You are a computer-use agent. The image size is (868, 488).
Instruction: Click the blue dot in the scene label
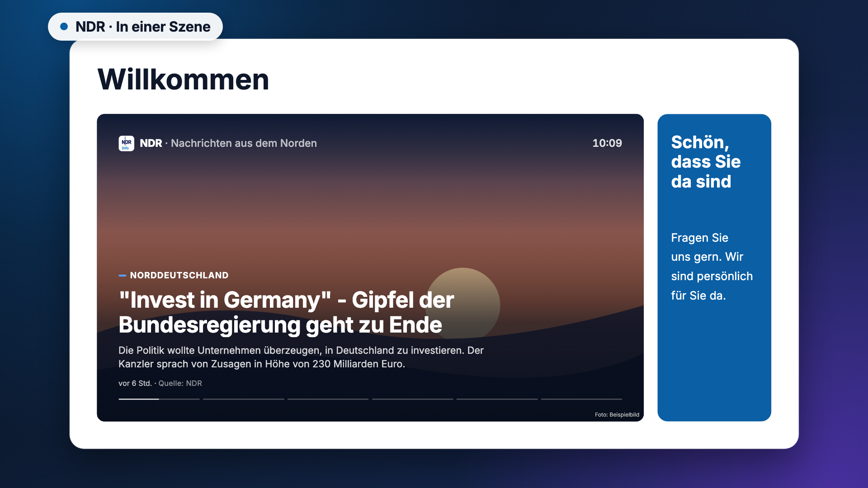tap(64, 27)
